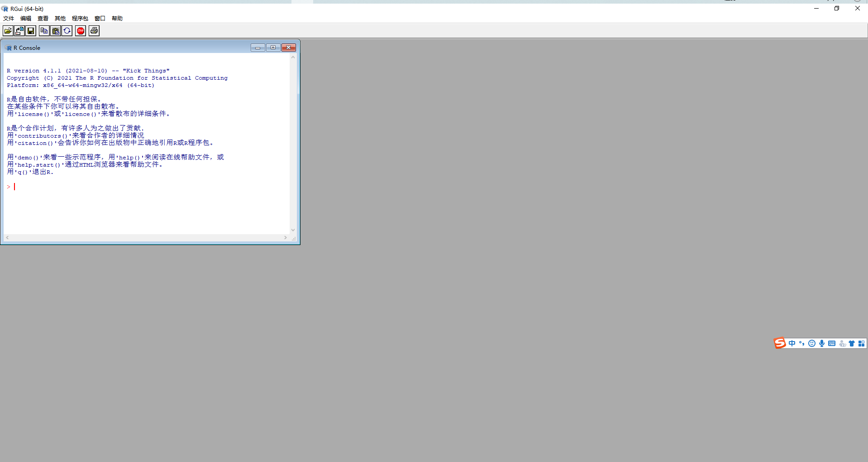Viewport: 868px width, 462px height.
Task: Open the IME toolbox grid icon
Action: pos(862,343)
